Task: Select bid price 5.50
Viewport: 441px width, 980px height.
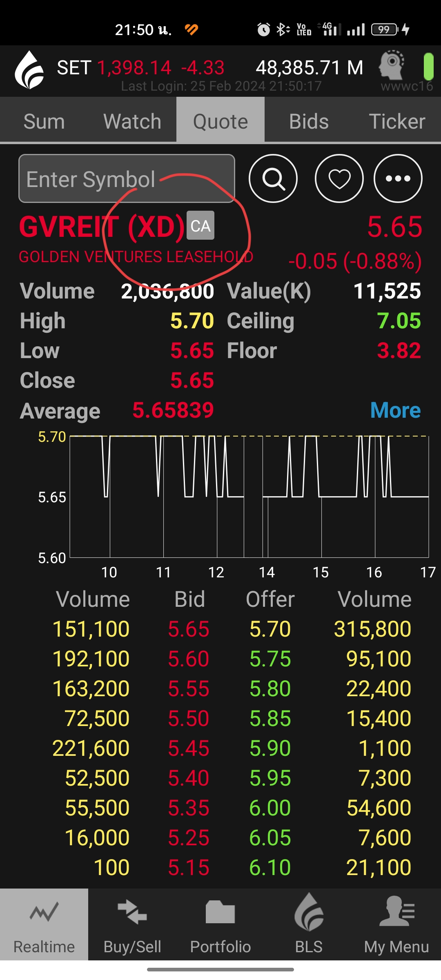Action: pos(189,718)
